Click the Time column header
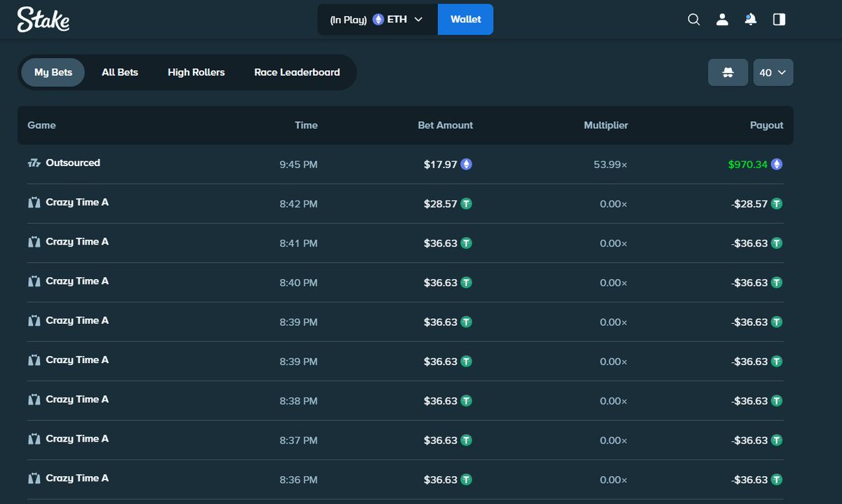The width and height of the screenshot is (842, 504). (x=306, y=125)
